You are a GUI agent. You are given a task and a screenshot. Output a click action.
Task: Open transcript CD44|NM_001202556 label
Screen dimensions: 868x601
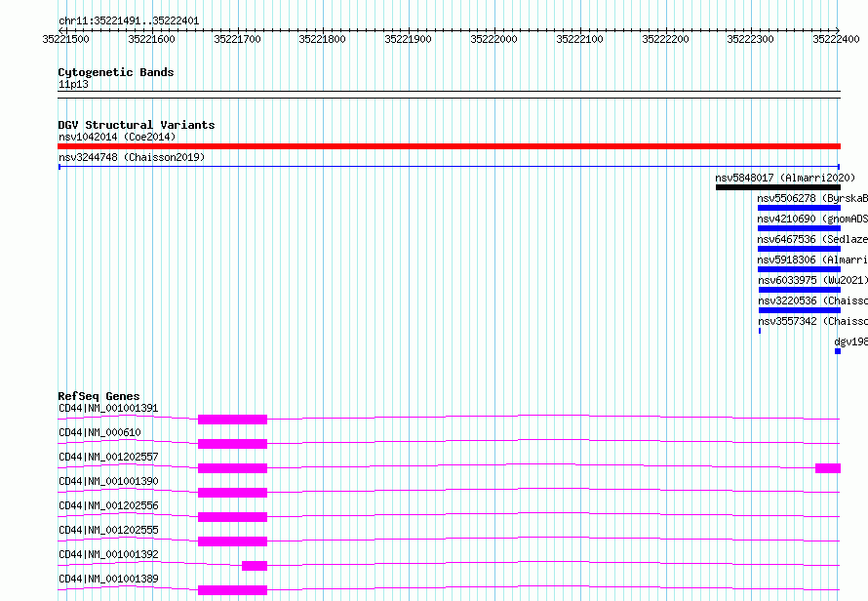point(108,505)
